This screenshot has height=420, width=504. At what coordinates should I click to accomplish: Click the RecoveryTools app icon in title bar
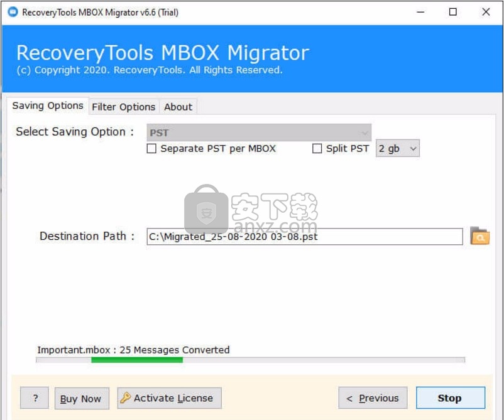point(13,12)
